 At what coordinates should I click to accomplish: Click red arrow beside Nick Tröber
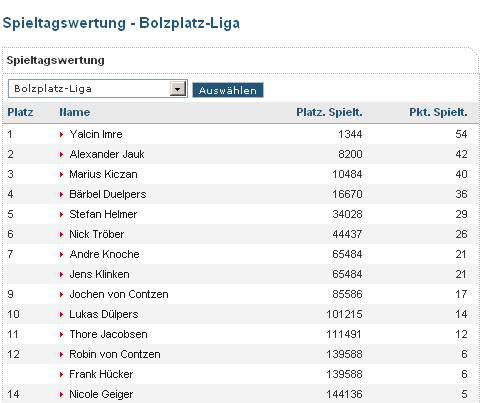click(61, 235)
